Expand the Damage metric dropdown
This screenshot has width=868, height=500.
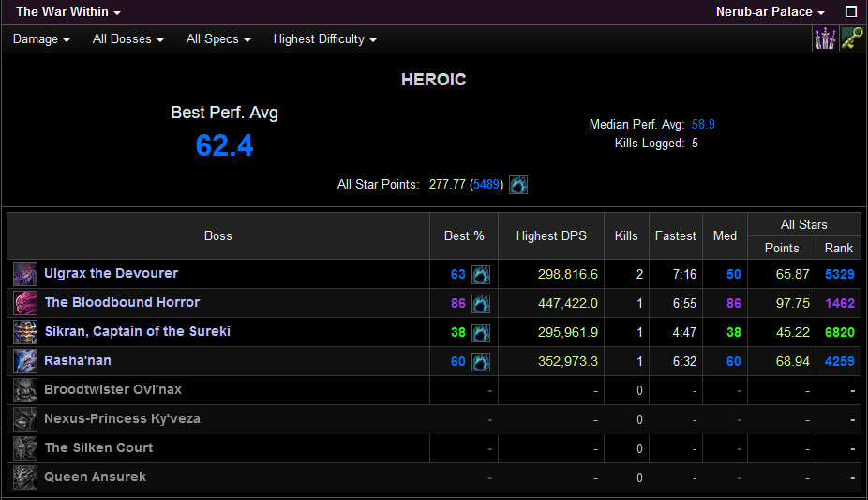[x=41, y=39]
